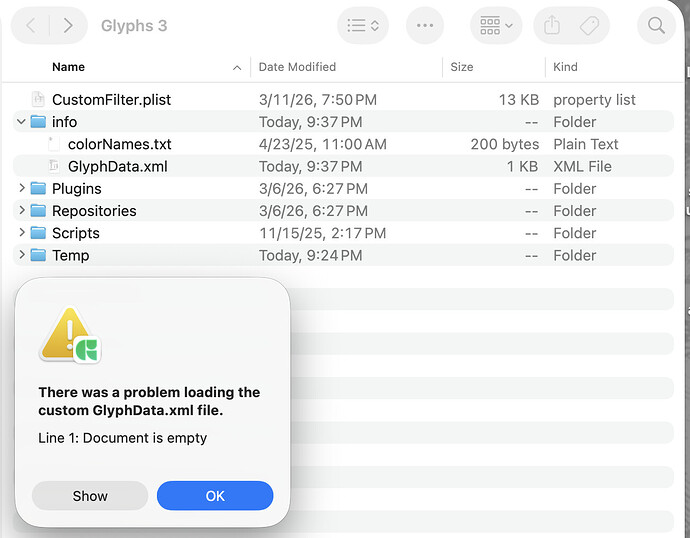Sort by the Kind column header

point(565,67)
